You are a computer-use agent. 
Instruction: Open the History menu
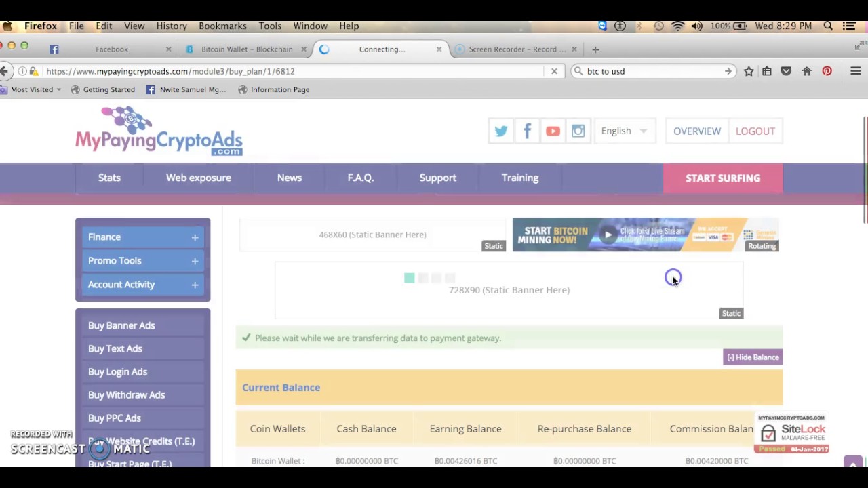(x=172, y=26)
